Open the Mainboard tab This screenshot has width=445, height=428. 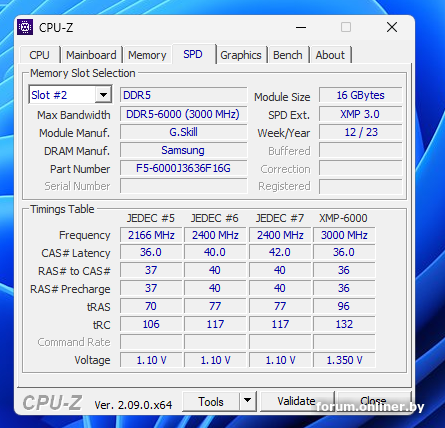click(x=91, y=55)
